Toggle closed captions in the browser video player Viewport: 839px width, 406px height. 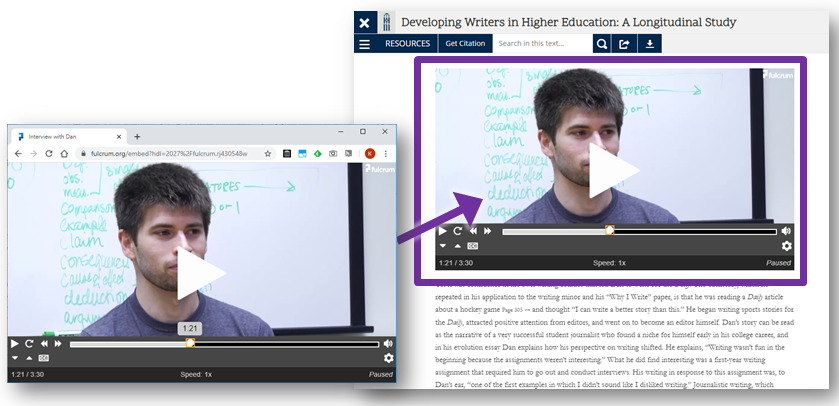click(x=43, y=358)
